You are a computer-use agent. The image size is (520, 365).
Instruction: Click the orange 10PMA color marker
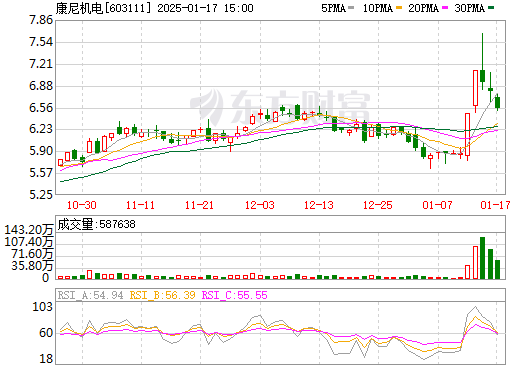point(399,8)
